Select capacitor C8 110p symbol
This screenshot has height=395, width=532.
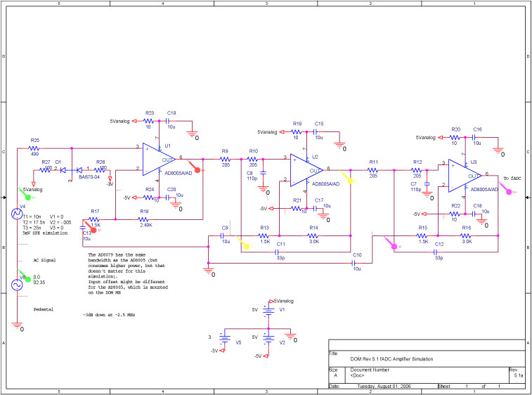pos(263,173)
